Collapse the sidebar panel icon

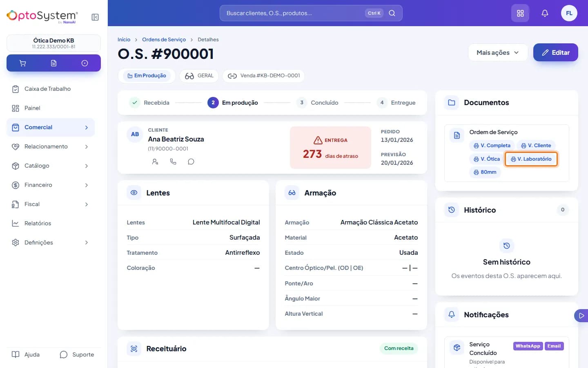pyautogui.click(x=95, y=17)
